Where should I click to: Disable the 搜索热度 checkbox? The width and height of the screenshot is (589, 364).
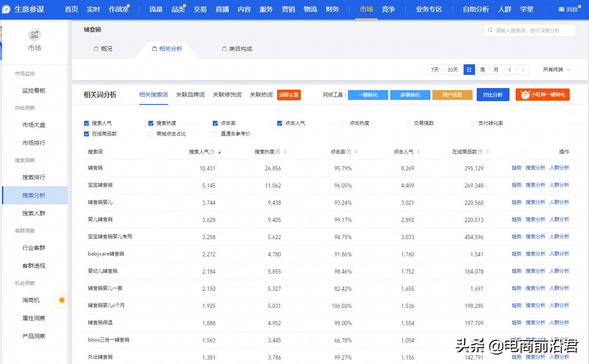point(151,123)
